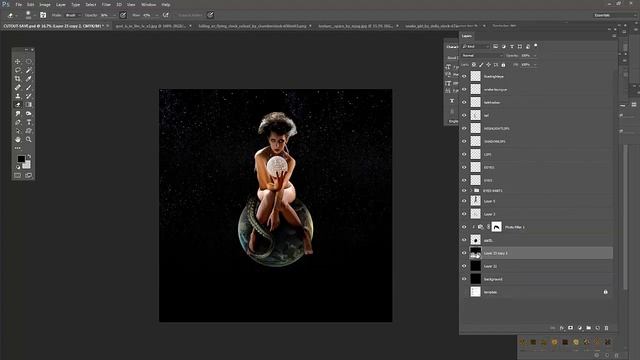640x360 pixels.
Task: Create a new layer
Action: pos(598,328)
